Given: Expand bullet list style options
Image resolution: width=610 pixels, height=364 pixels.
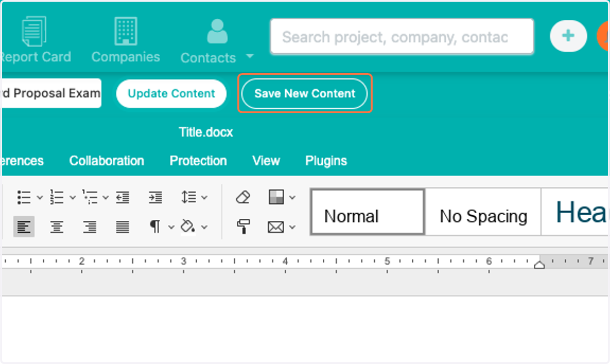Looking at the screenshot, I should point(40,197).
